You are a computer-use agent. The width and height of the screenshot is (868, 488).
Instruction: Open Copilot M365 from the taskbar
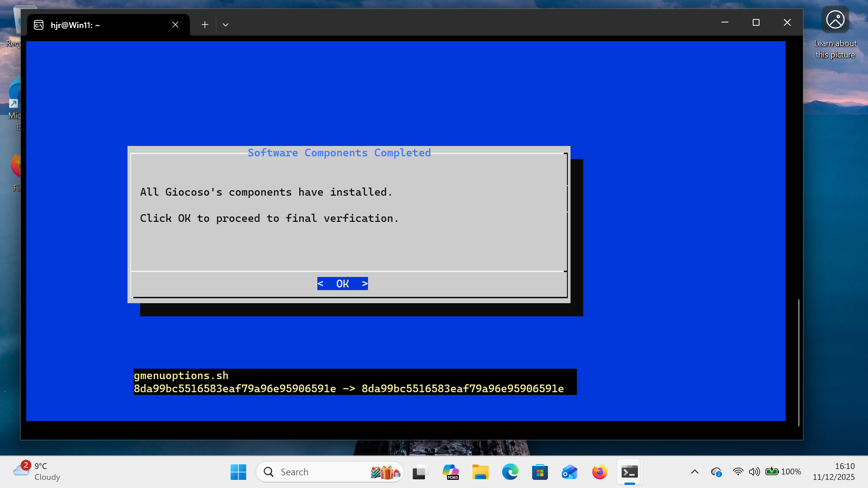pyautogui.click(x=451, y=472)
